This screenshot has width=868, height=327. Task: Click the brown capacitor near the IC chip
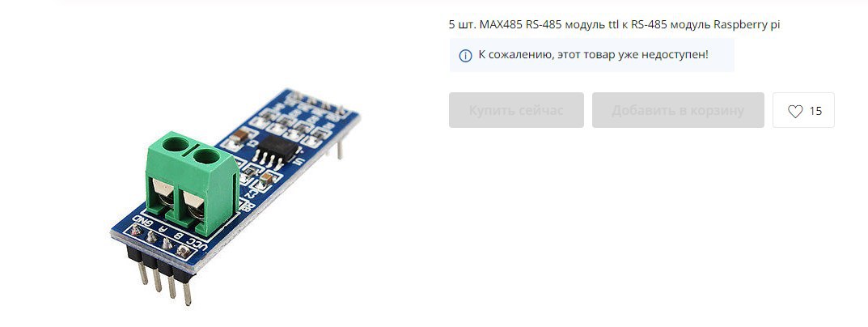click(x=240, y=136)
